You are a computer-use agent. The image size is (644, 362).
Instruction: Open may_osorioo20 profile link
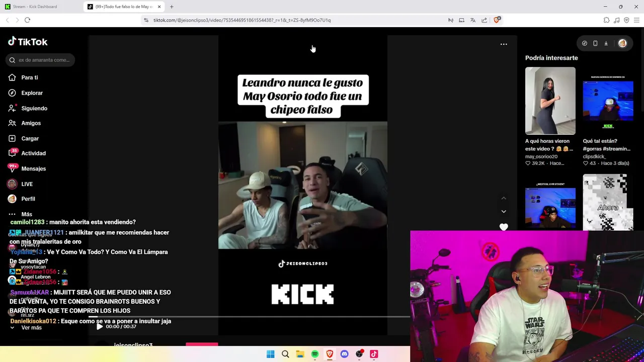click(541, 156)
